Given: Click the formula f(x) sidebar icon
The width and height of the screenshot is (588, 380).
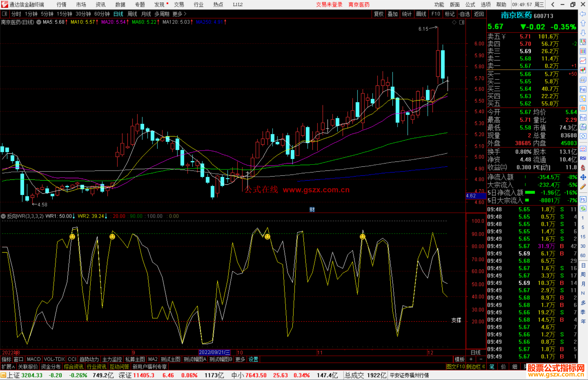Looking at the screenshot, I should point(583,127).
